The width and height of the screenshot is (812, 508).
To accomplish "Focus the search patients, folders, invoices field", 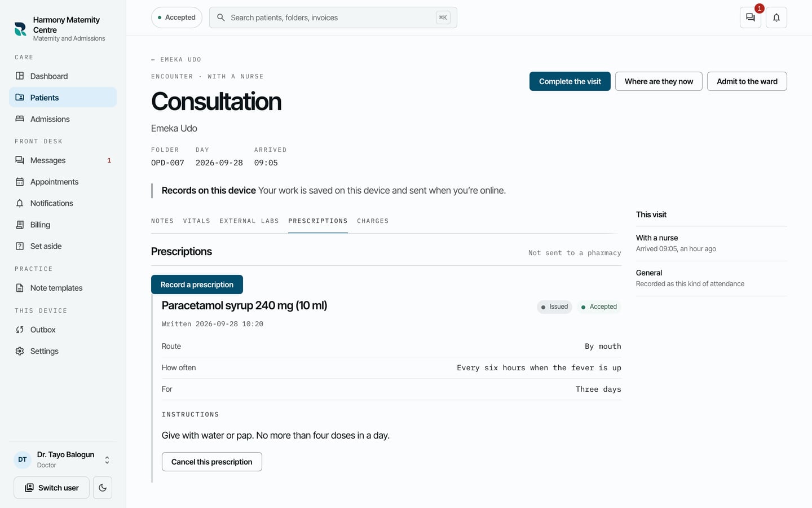I will 333,17.
